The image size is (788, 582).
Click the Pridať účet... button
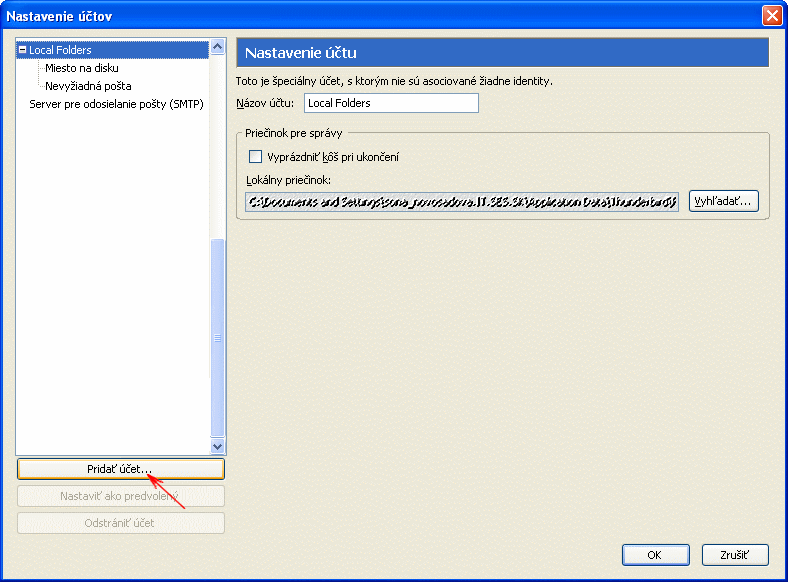[120, 469]
